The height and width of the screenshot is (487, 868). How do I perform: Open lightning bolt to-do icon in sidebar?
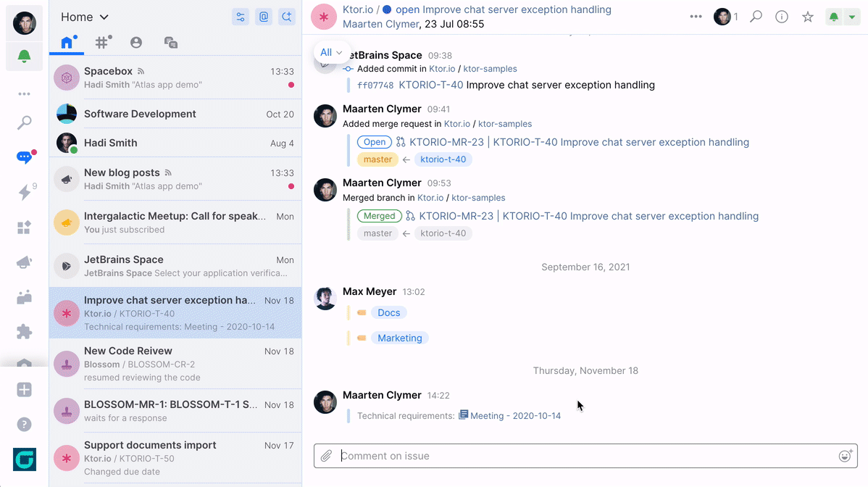click(25, 191)
